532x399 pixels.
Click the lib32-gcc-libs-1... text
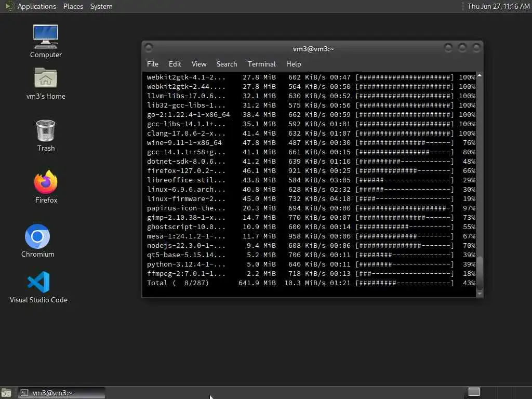pyautogui.click(x=186, y=105)
